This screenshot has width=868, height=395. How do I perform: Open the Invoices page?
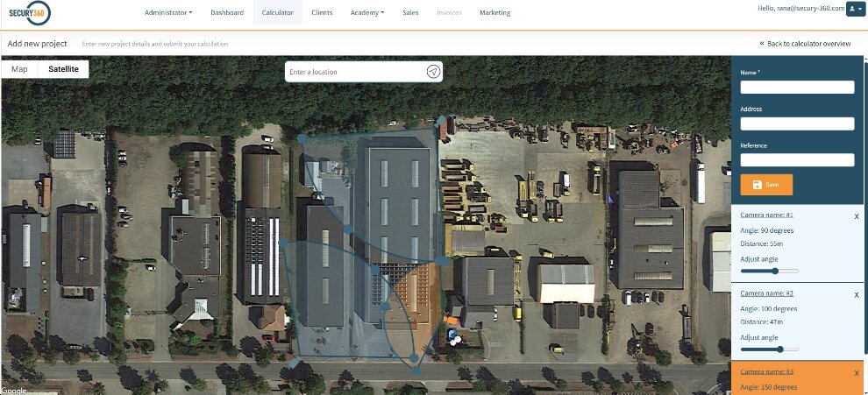[x=449, y=13]
